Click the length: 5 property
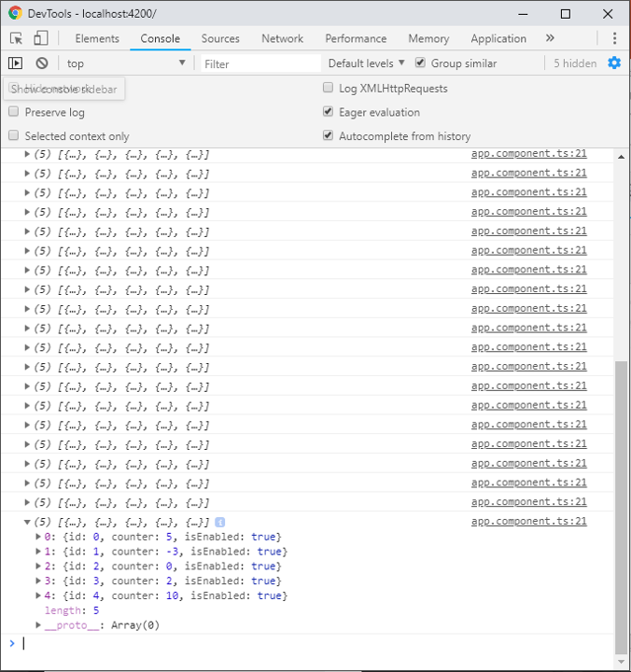The height and width of the screenshot is (672, 631). pyautogui.click(x=72, y=610)
